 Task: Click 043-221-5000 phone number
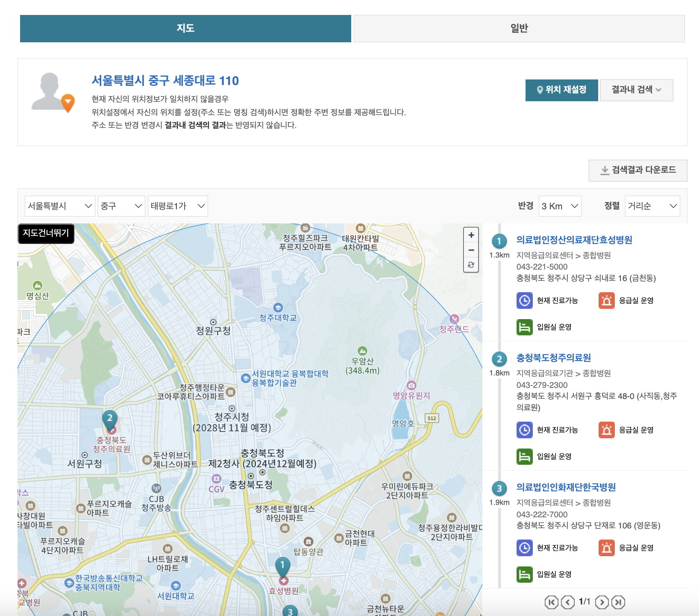pyautogui.click(x=542, y=267)
